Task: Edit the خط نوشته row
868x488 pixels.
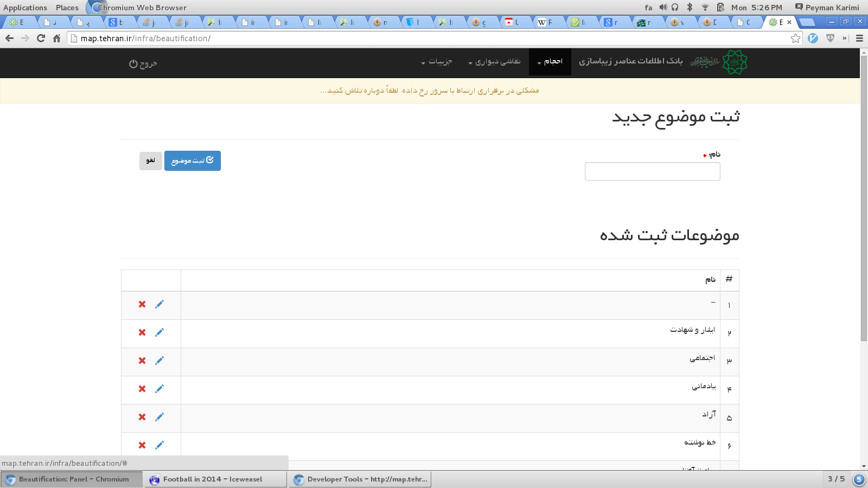Action: pyautogui.click(x=159, y=445)
